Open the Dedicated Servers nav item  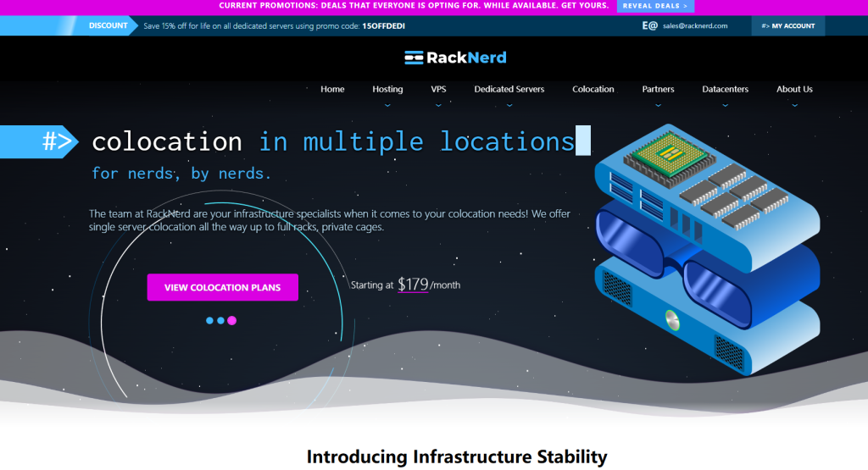pos(509,89)
